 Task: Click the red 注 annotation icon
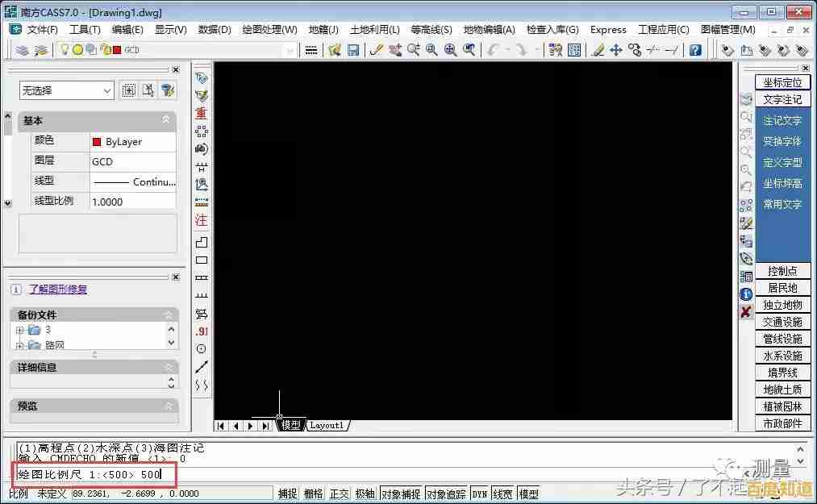pyautogui.click(x=201, y=220)
